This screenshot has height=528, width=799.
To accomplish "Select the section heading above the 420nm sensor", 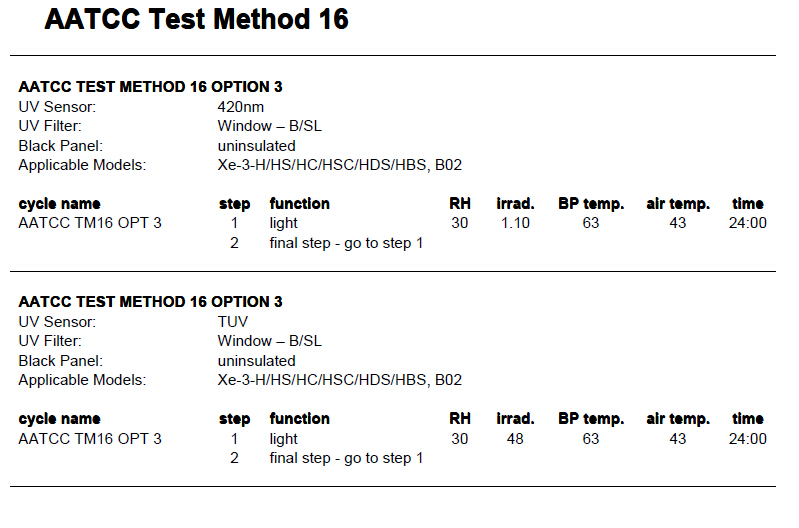I will pos(150,87).
